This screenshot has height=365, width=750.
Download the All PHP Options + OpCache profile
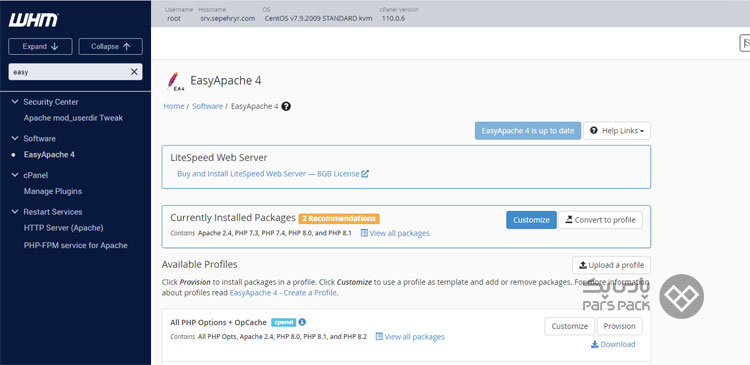pyautogui.click(x=613, y=344)
